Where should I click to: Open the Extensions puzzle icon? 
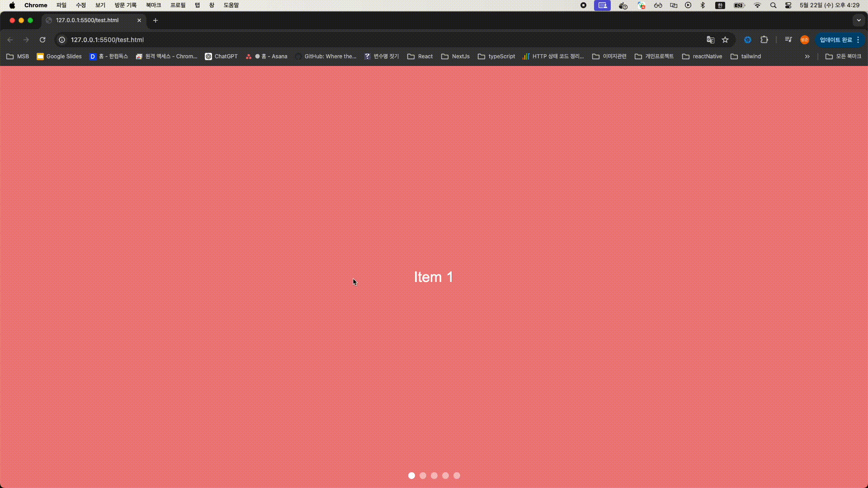pos(764,40)
